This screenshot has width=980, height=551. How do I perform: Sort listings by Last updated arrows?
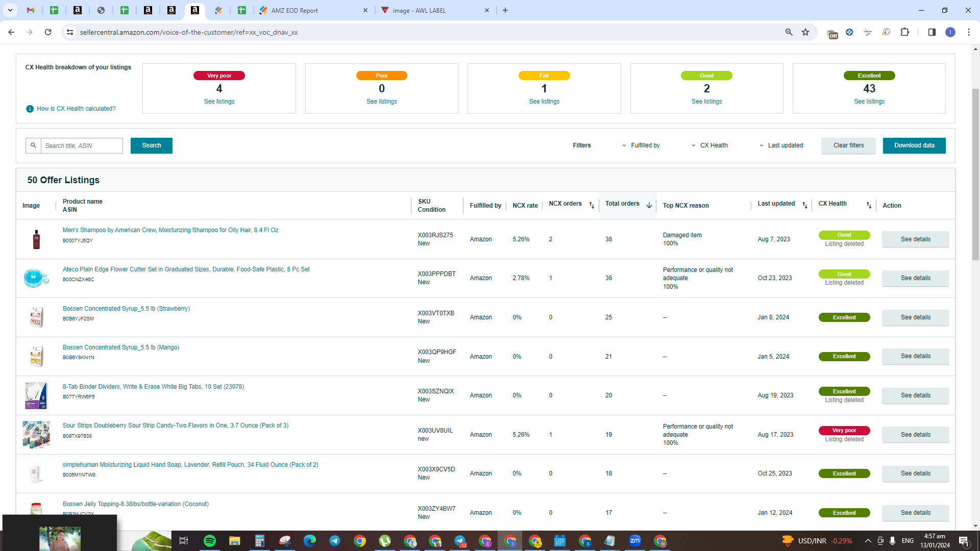click(805, 205)
